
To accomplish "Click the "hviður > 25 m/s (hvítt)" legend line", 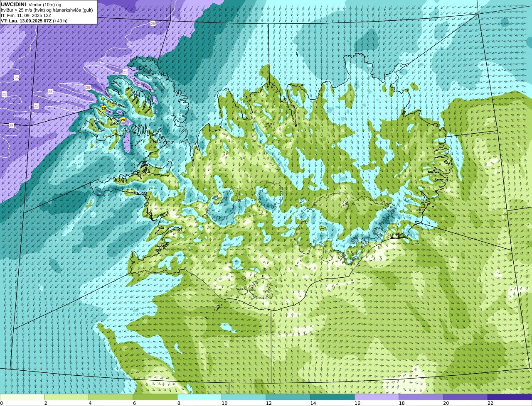I will tap(47, 10).
